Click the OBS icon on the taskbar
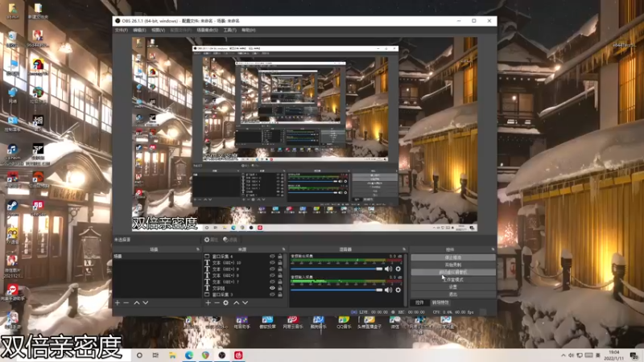644x362 pixels. coord(222,355)
